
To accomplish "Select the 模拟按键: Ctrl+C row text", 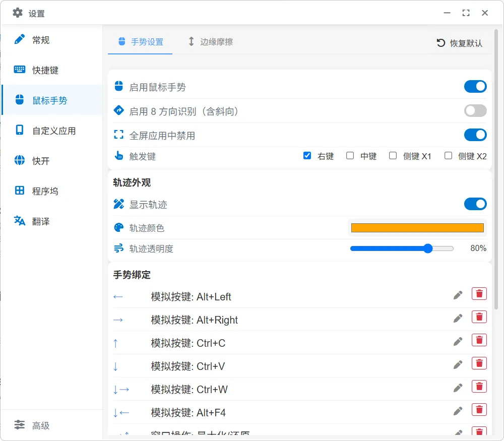I will pos(188,343).
